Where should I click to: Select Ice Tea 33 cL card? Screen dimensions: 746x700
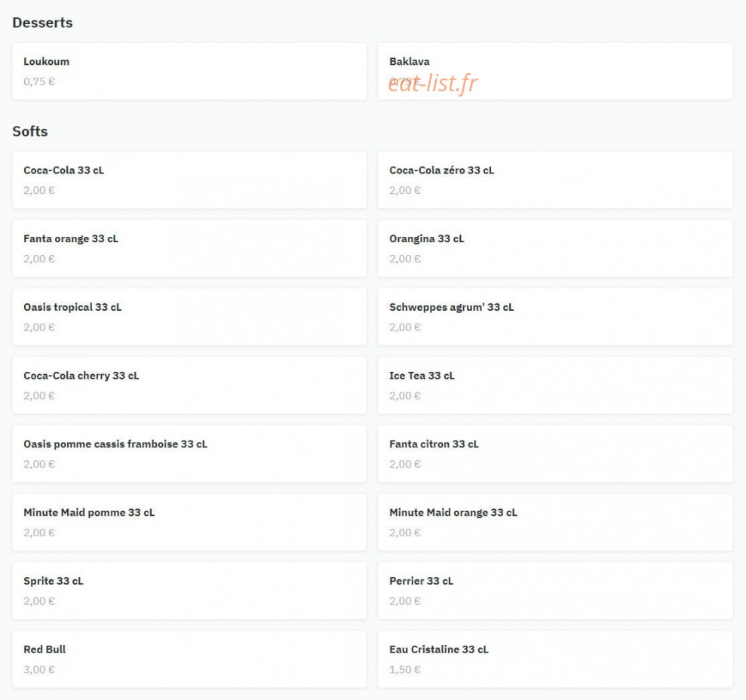tap(555, 385)
